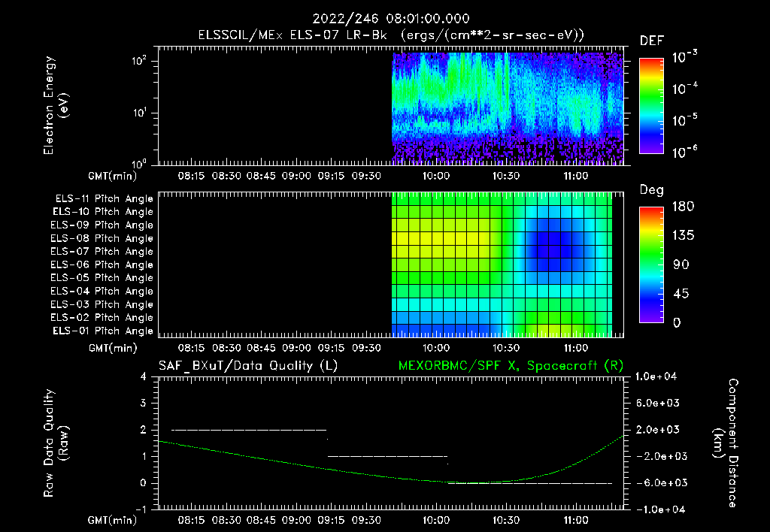
Task: Select the ELS-04 Pitch Angle label
Action: pos(102,292)
